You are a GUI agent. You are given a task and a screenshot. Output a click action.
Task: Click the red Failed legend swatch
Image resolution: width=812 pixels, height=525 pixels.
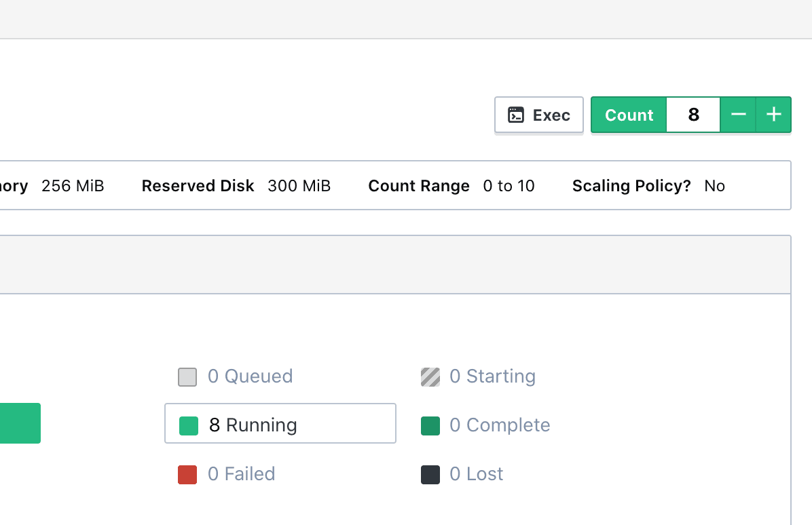(187, 475)
